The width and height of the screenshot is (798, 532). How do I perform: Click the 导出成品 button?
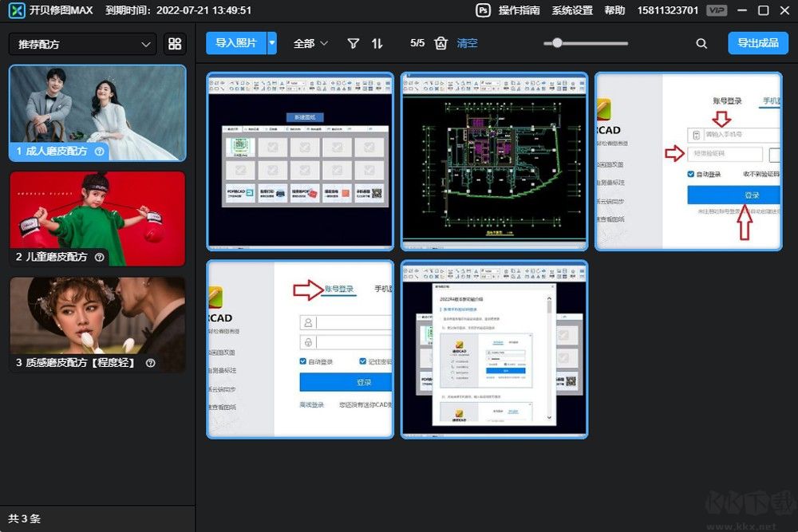click(x=757, y=43)
